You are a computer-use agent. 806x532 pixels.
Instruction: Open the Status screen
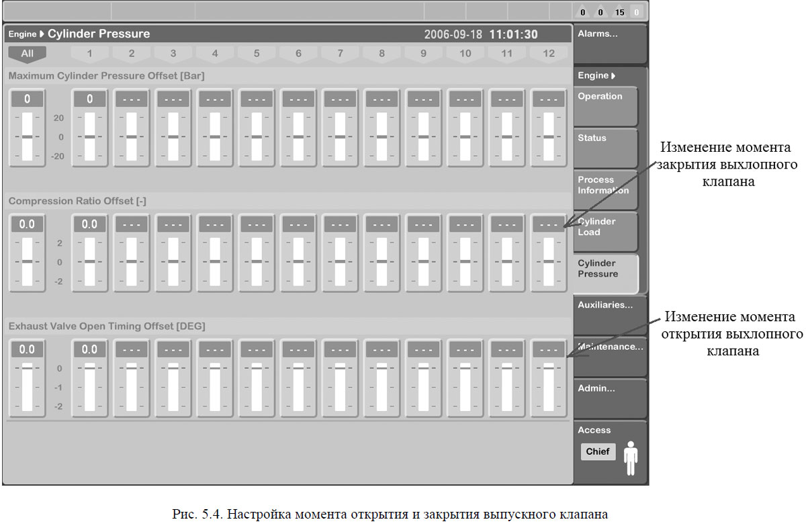[607, 148]
